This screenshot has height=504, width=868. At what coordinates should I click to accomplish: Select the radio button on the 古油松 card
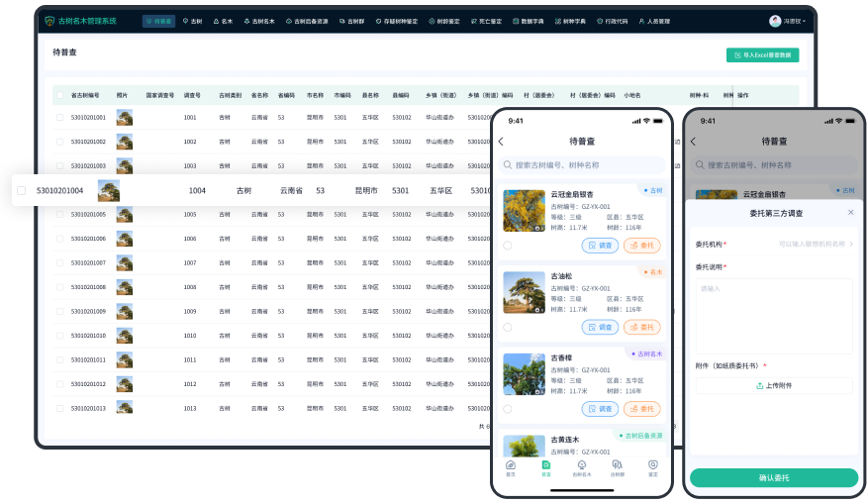[508, 327]
